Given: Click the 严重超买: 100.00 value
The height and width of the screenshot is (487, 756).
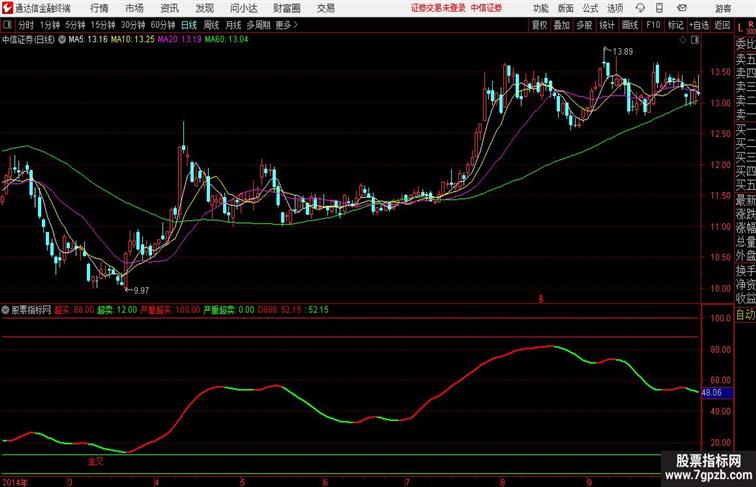Looking at the screenshot, I should (x=170, y=310).
